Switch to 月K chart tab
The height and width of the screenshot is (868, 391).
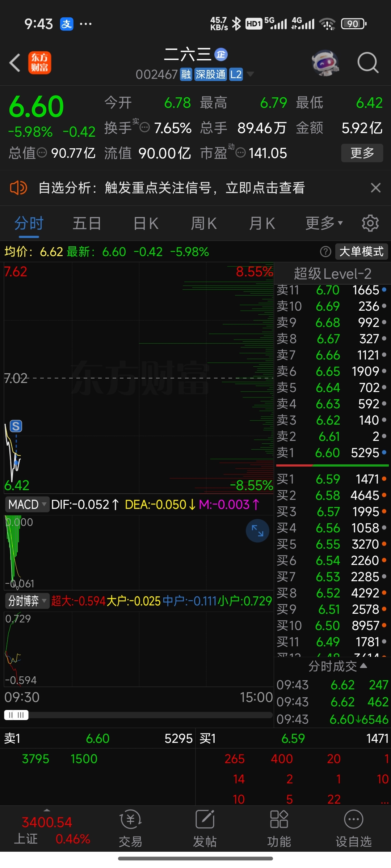(x=262, y=224)
